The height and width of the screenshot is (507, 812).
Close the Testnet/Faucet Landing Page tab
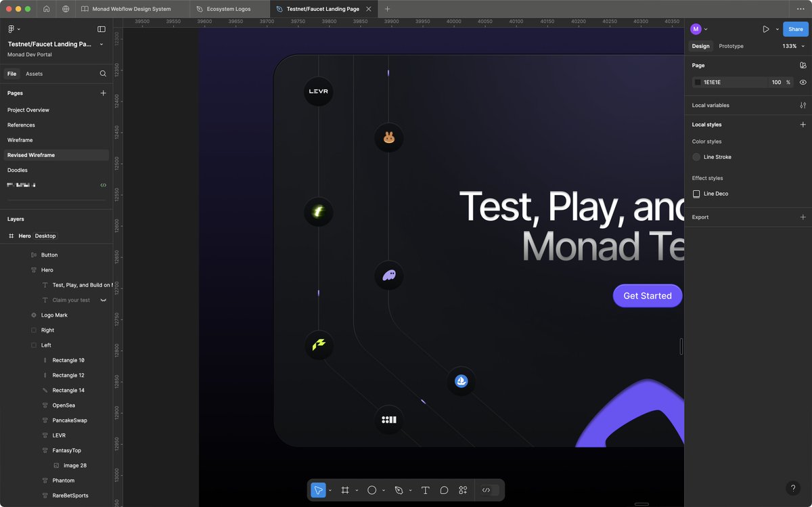(x=368, y=9)
